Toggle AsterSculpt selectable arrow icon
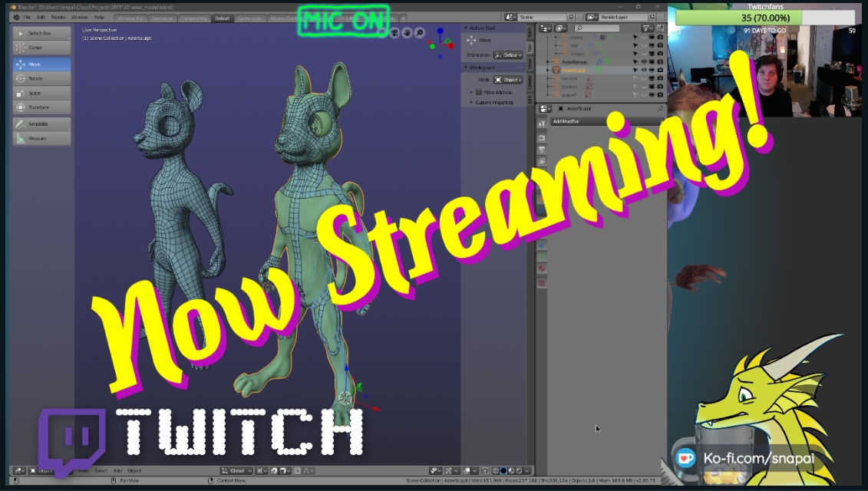The height and width of the screenshot is (491, 868). pos(635,71)
